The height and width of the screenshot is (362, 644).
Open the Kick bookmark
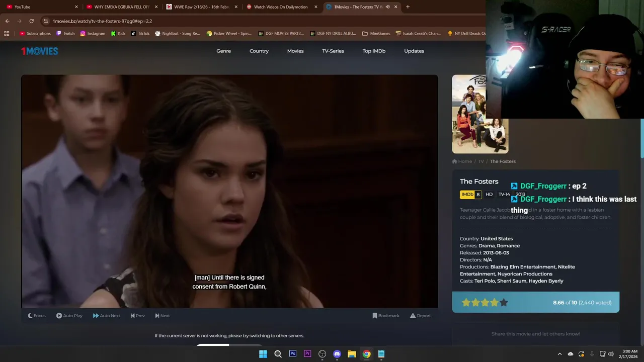tap(118, 34)
